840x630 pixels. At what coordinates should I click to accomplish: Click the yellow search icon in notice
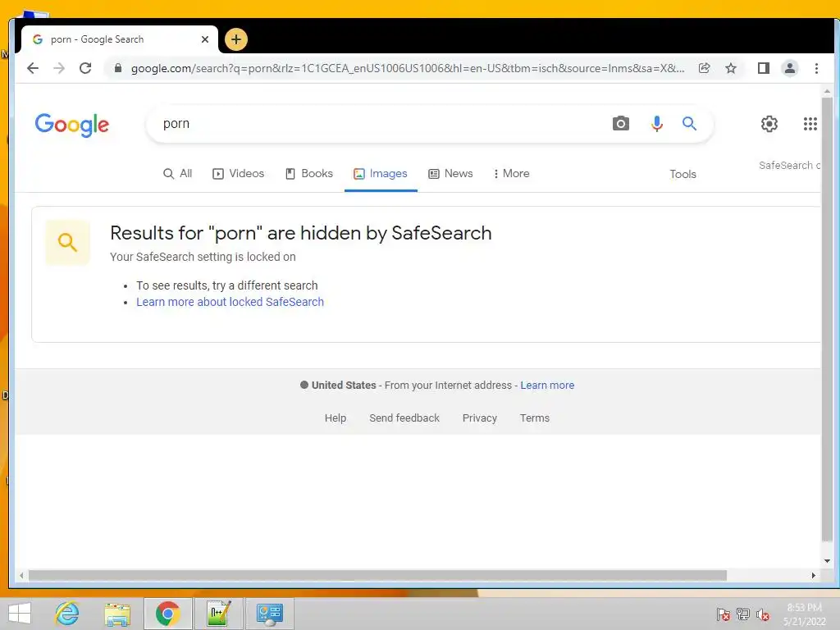(x=67, y=242)
